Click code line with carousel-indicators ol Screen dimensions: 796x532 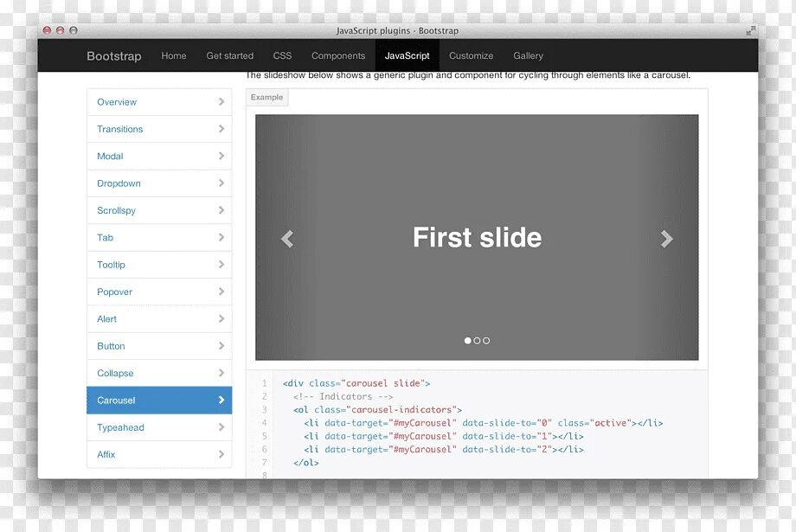[378, 410]
